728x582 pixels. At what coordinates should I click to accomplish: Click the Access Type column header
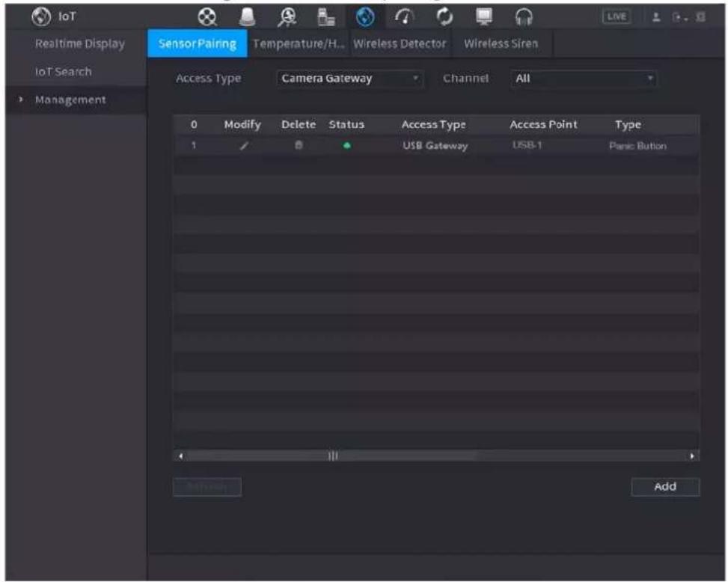434,124
